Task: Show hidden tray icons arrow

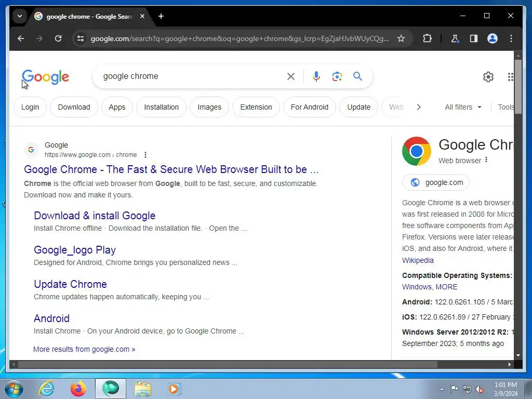Action: [442, 389]
